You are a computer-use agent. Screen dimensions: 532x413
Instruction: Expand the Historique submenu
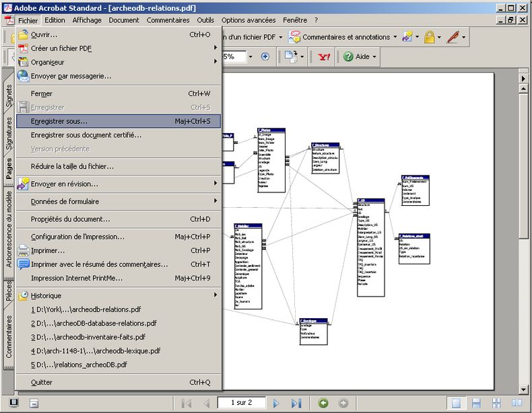coord(119,296)
